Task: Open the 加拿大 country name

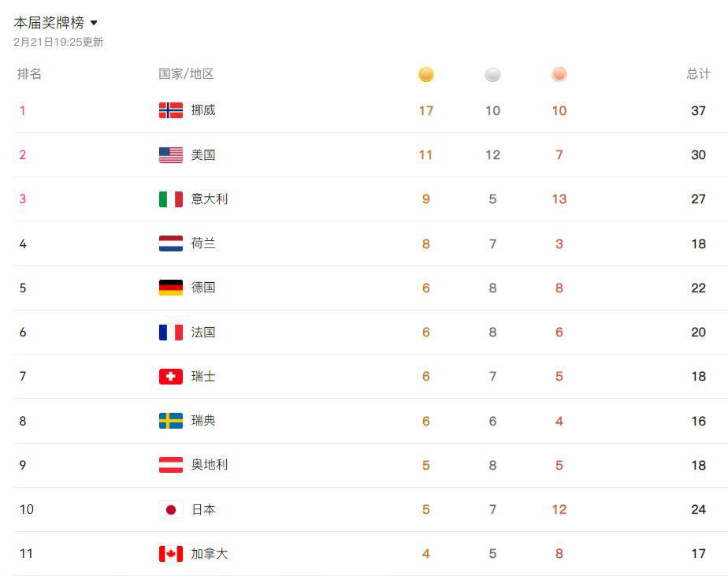Action: coord(210,554)
